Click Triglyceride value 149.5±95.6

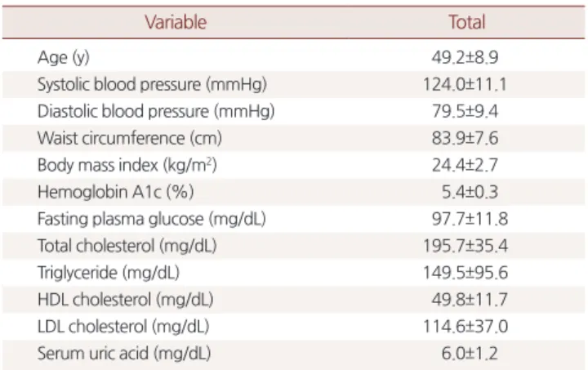coord(465,273)
